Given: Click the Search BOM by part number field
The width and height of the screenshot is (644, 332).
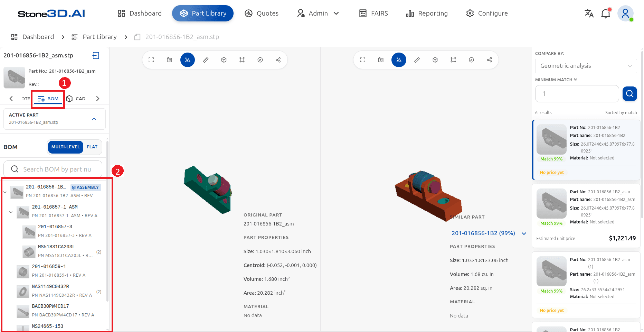Looking at the screenshot, I should [x=53, y=169].
